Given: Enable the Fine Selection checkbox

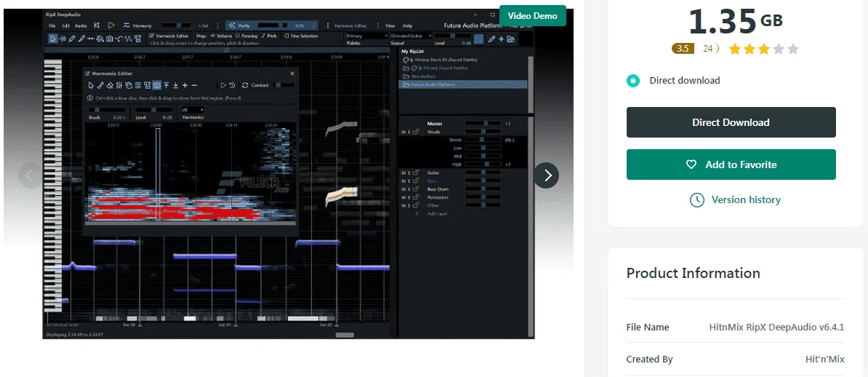Looking at the screenshot, I should [286, 36].
